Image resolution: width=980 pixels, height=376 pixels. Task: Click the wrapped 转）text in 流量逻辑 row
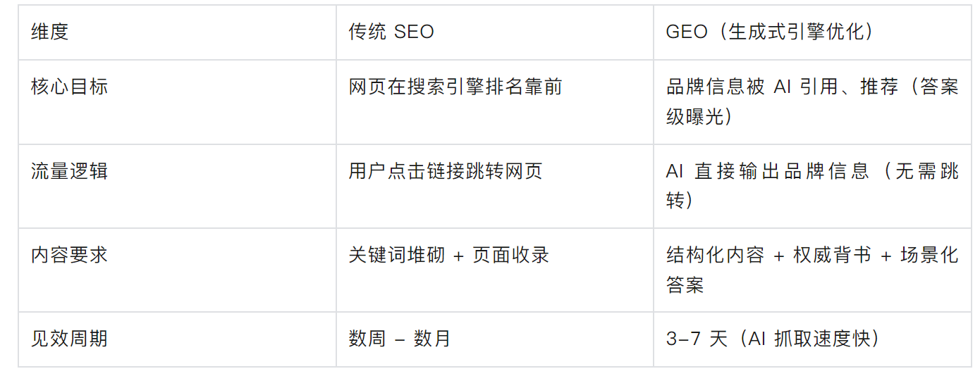(x=680, y=201)
